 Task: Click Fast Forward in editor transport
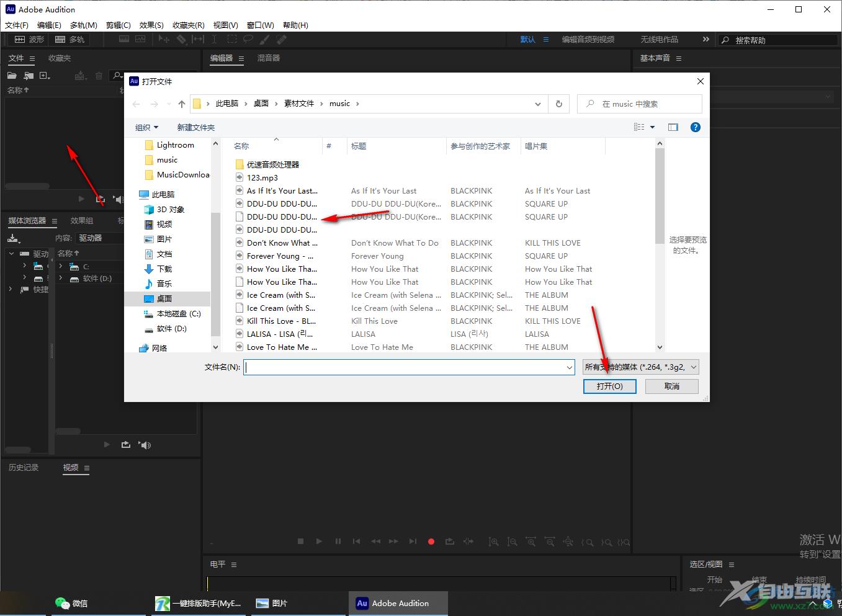click(394, 542)
